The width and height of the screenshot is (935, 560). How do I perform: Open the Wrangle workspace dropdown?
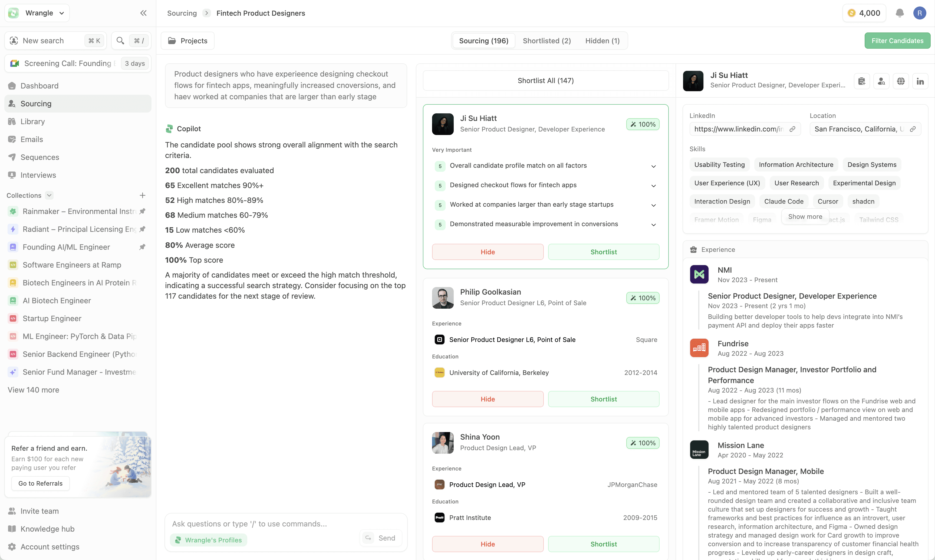38,13
